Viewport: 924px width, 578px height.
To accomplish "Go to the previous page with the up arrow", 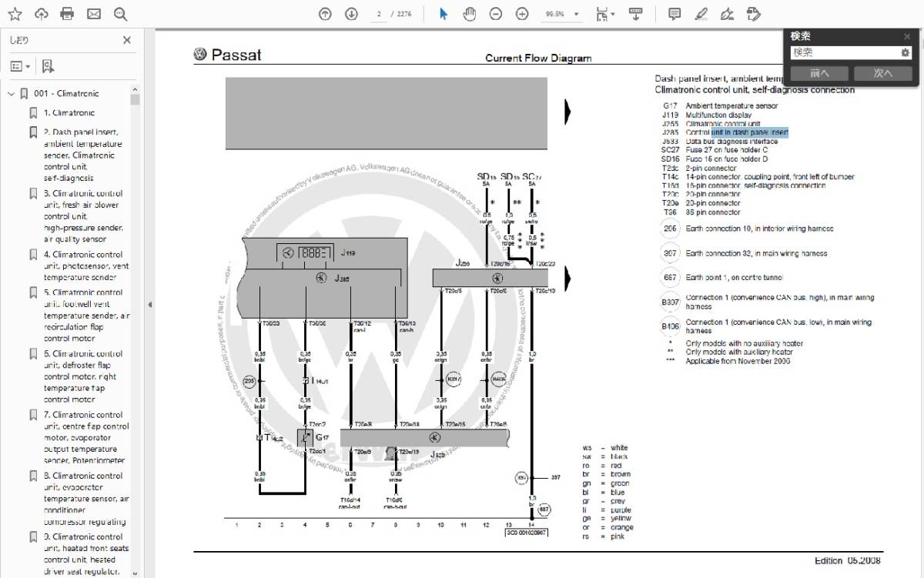I will (x=325, y=14).
